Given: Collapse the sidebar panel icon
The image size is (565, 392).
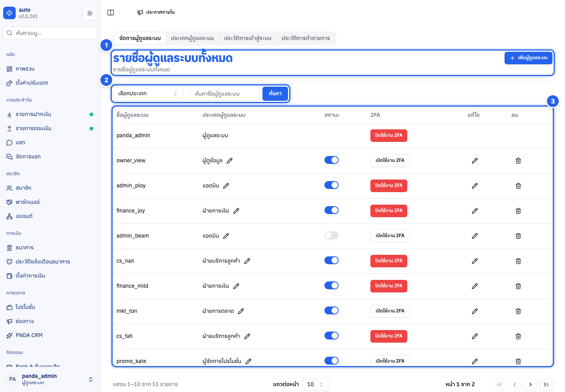Looking at the screenshot, I should (111, 13).
